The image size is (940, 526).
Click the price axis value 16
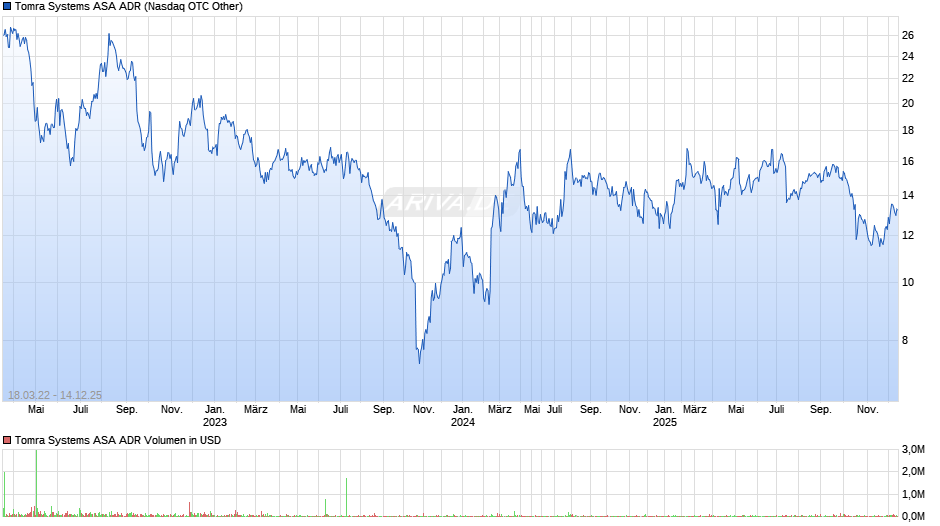[908, 161]
